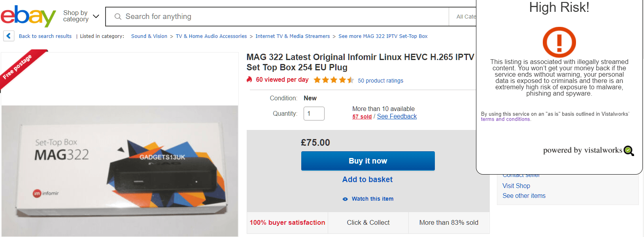The height and width of the screenshot is (237, 644).
Task: Click the eBay logo
Action: point(28,16)
